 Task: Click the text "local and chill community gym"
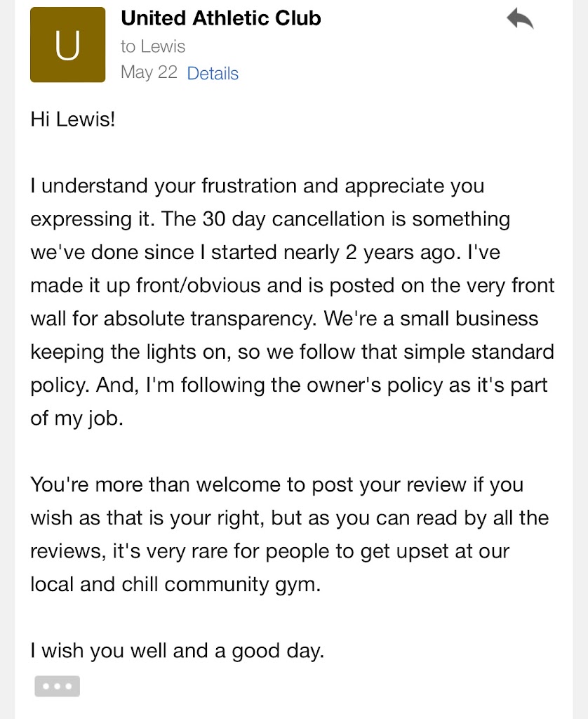tap(175, 584)
